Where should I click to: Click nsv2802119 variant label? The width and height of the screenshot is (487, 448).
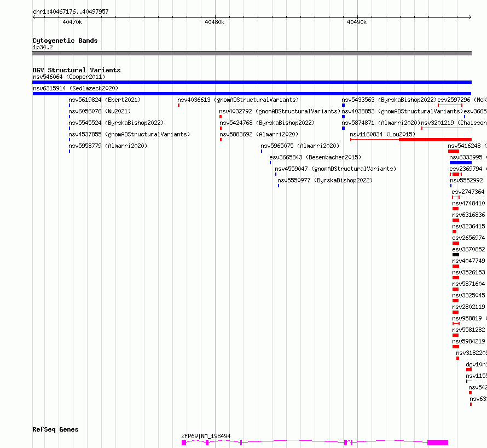[469, 307]
